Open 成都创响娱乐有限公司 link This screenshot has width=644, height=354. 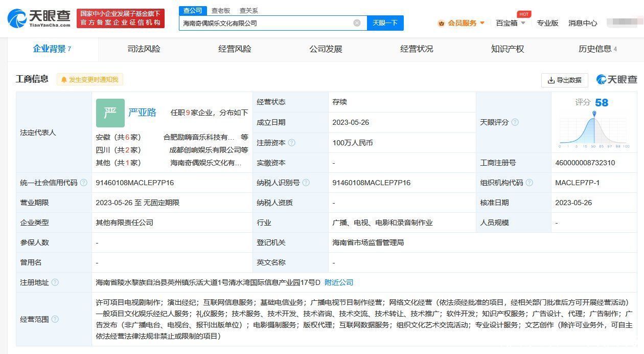tap(205, 150)
